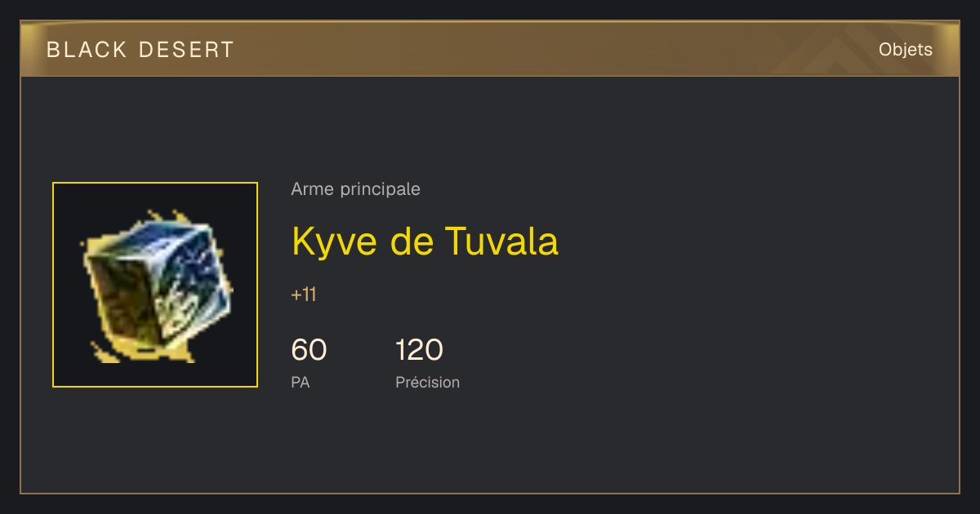
Task: Click the Kyve de Tuvala cube icon
Action: tap(155, 286)
